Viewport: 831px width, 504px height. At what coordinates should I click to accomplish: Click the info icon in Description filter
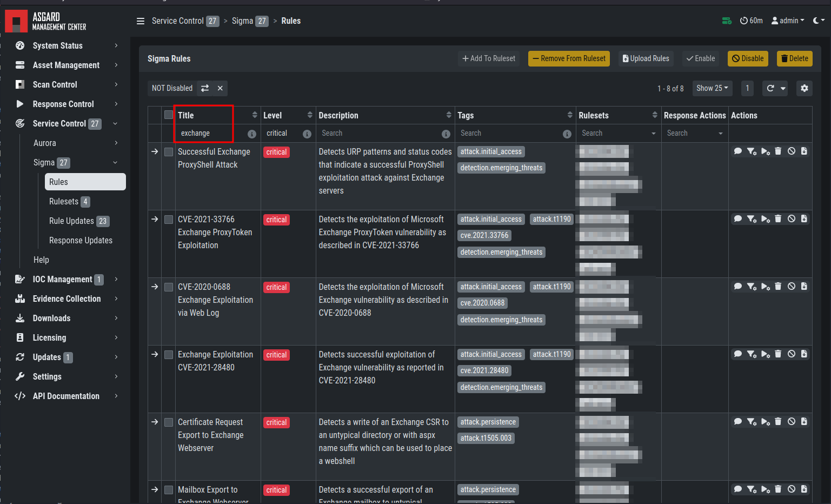tap(446, 134)
